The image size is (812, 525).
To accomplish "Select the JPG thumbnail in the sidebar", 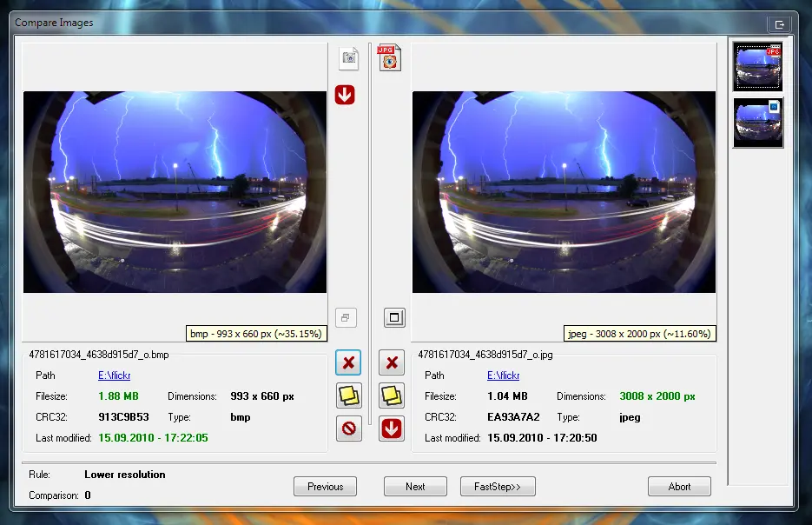I will (758, 67).
